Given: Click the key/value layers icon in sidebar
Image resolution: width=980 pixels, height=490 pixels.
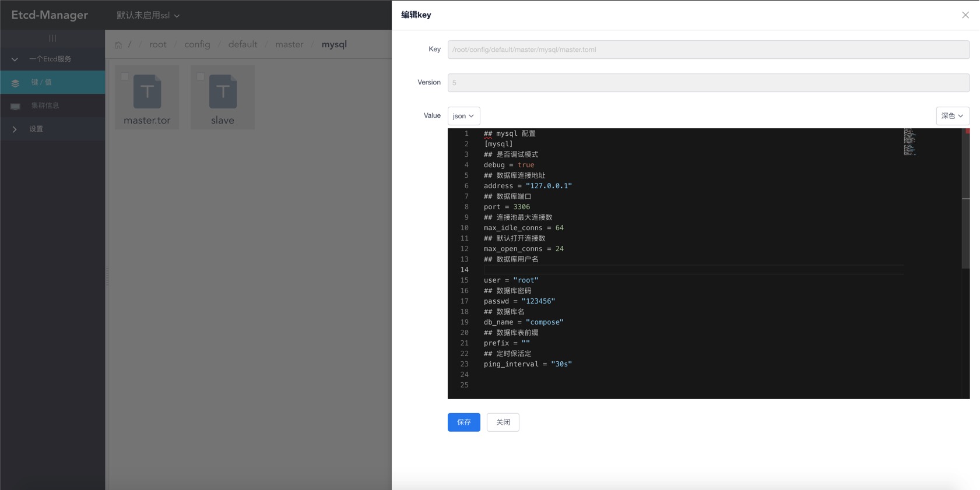Looking at the screenshot, I should (x=16, y=83).
